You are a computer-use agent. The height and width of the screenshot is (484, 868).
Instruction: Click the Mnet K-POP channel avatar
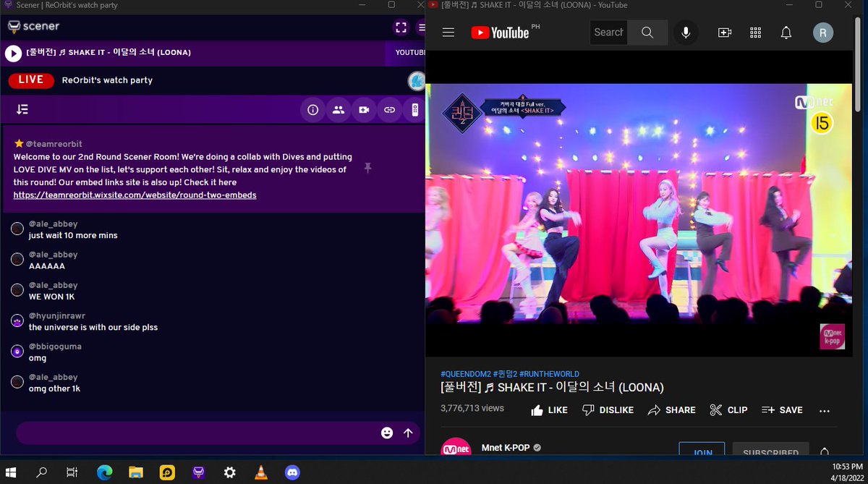tap(456, 448)
